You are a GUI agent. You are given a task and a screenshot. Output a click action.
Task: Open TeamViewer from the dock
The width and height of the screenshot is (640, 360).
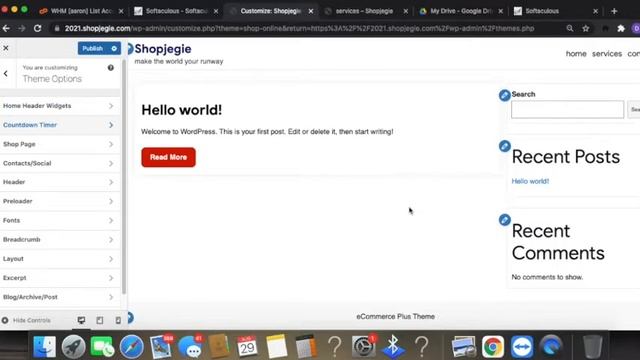[522, 347]
